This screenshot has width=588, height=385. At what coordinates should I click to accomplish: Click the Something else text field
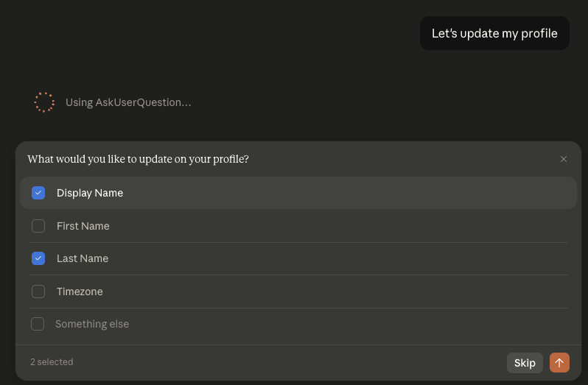point(311,324)
